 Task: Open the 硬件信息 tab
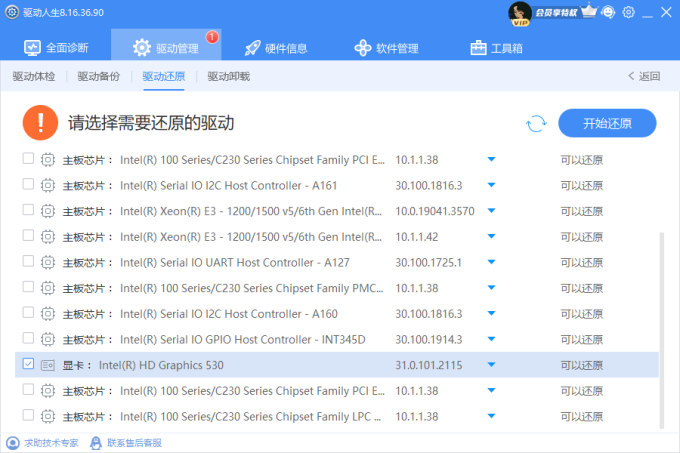pos(276,48)
